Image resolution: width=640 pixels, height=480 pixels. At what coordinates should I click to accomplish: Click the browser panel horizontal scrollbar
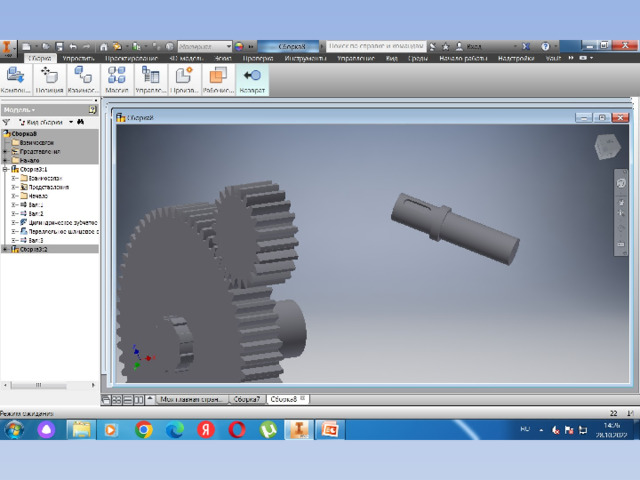tap(49, 385)
